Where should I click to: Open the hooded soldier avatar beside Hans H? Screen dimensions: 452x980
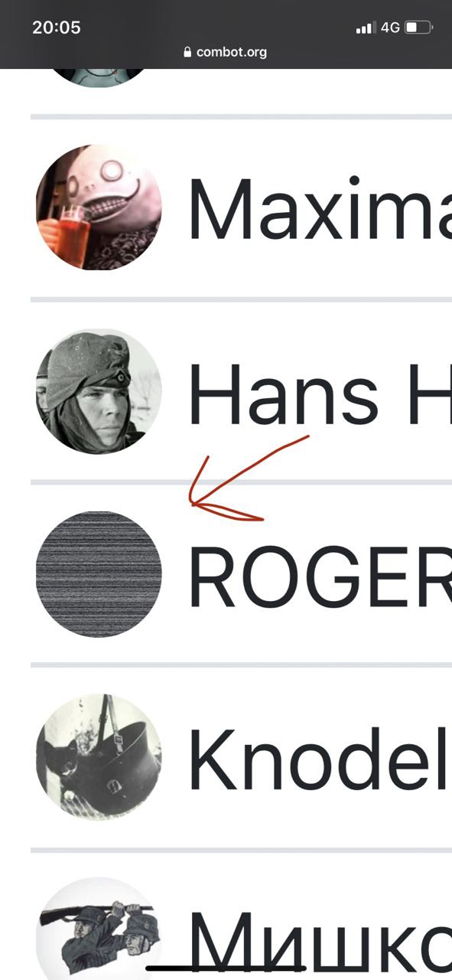(x=99, y=391)
